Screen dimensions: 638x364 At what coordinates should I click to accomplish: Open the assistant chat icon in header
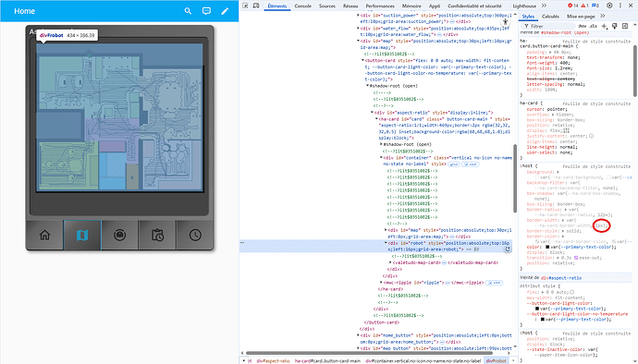coord(206,11)
